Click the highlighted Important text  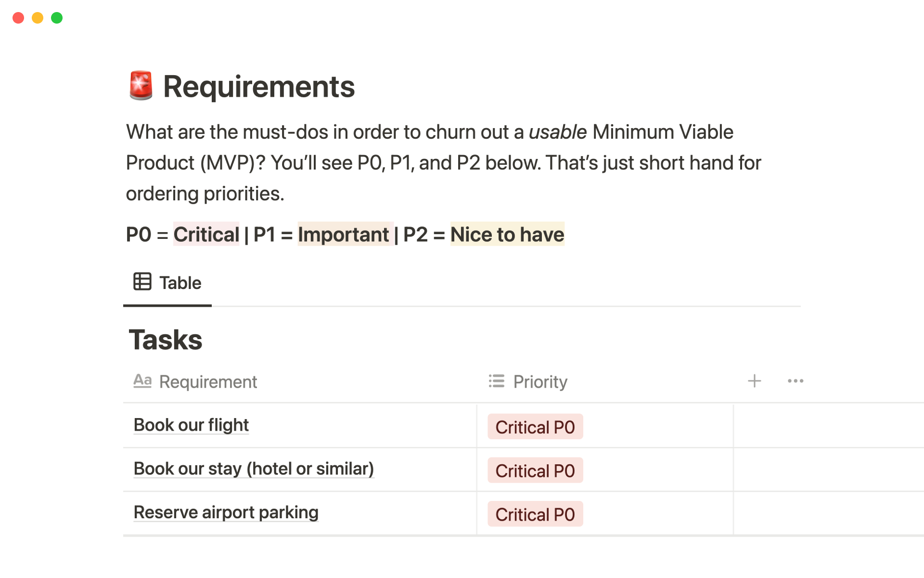coord(343,235)
